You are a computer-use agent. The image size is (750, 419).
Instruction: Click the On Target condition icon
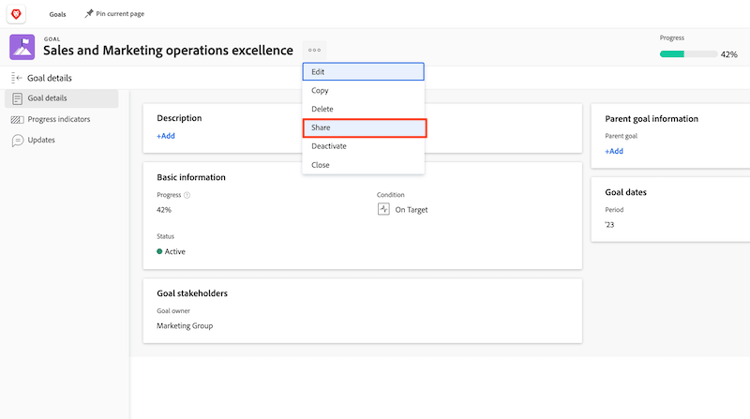point(383,210)
